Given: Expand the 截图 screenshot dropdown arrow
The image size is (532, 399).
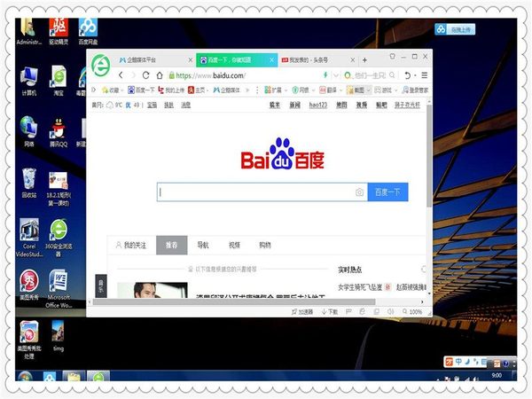Looking at the screenshot, I should [369, 90].
